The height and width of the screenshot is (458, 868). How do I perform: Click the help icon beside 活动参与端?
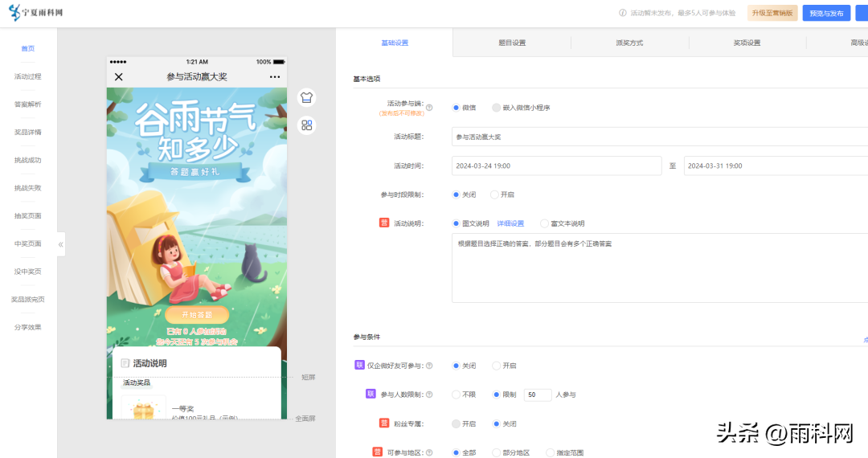click(x=429, y=108)
